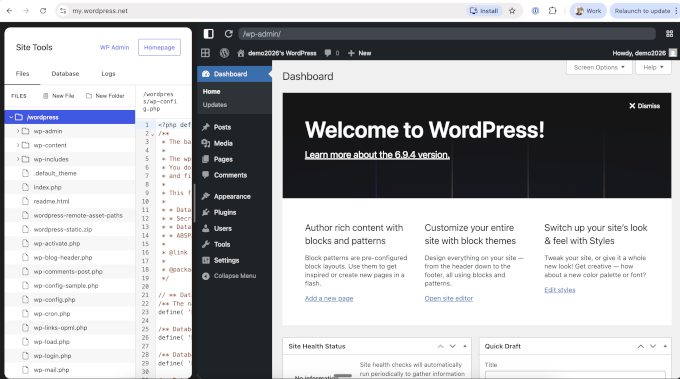Click browser forward arrow

pyautogui.click(x=26, y=11)
